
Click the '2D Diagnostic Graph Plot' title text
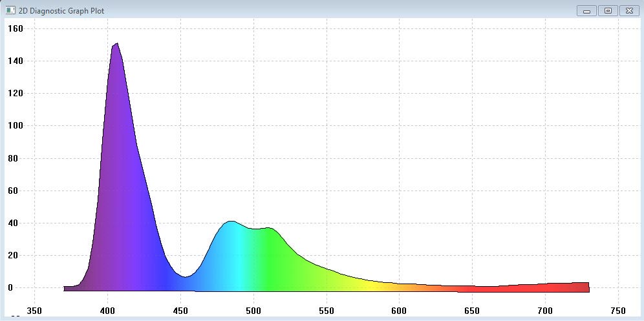[x=61, y=11]
